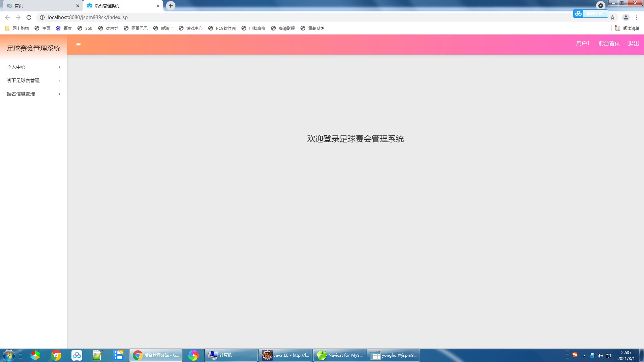Click the 用户1 username link
Screen dimensions: 644x362
583,44
